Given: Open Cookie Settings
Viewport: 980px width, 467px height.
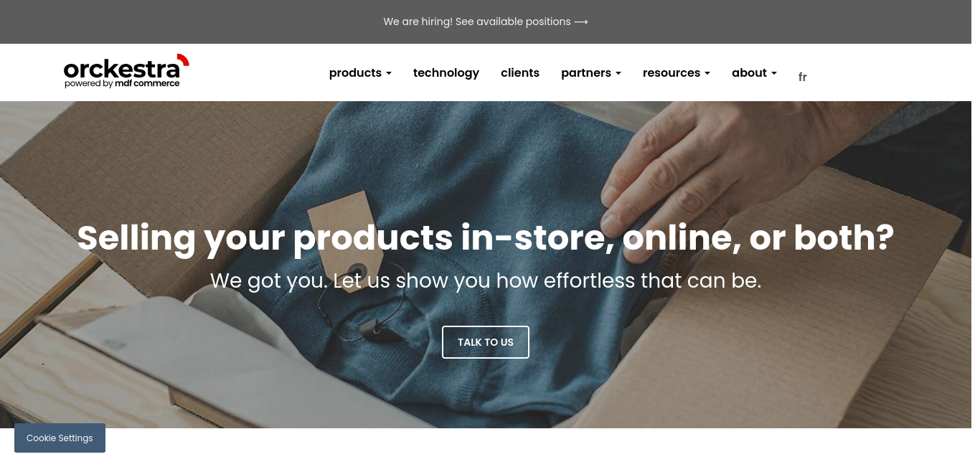Looking at the screenshot, I should [x=60, y=438].
